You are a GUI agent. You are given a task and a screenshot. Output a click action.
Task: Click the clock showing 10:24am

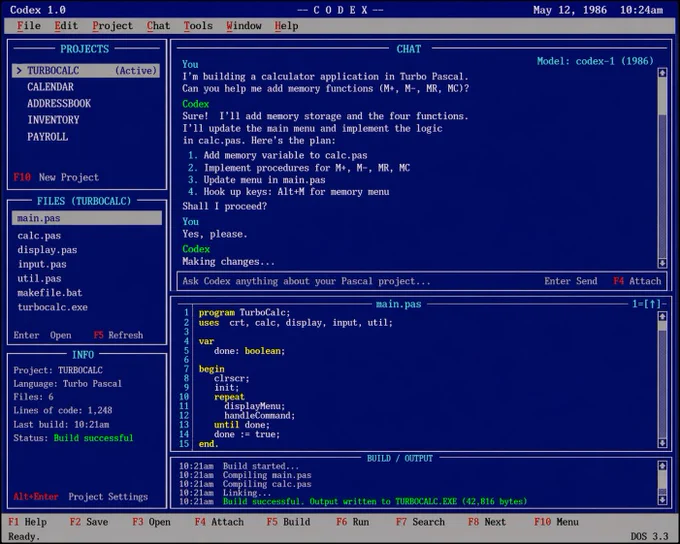pyautogui.click(x=641, y=10)
